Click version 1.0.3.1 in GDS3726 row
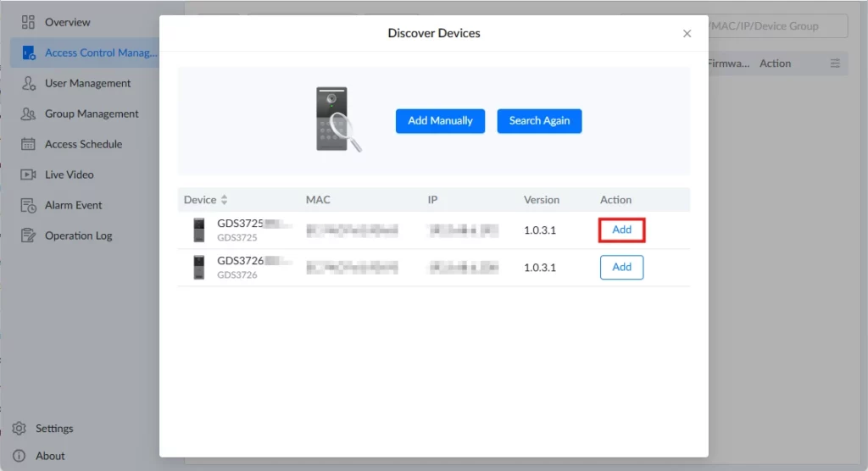The height and width of the screenshot is (471, 868). tap(540, 268)
